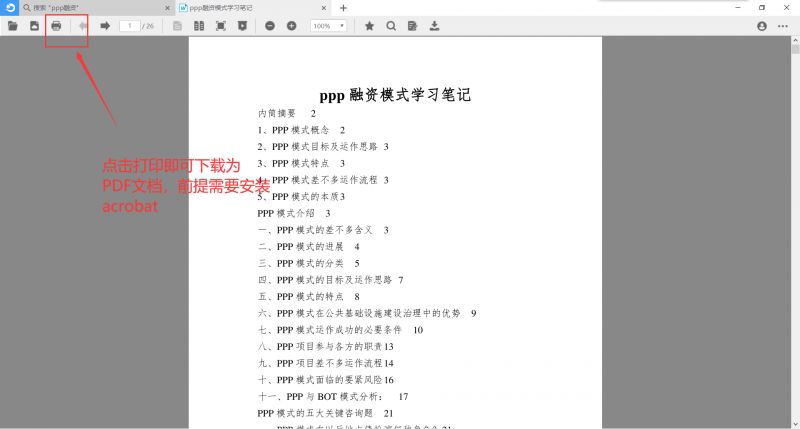Viewport: 800px width, 429px height.
Task: Zoom in using the plus icon
Action: pyautogui.click(x=292, y=26)
